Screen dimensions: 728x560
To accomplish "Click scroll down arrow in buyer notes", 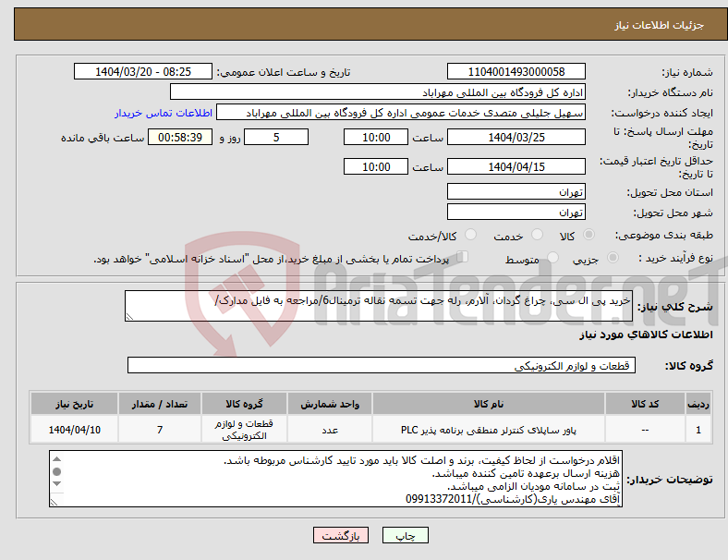I will (56, 484).
